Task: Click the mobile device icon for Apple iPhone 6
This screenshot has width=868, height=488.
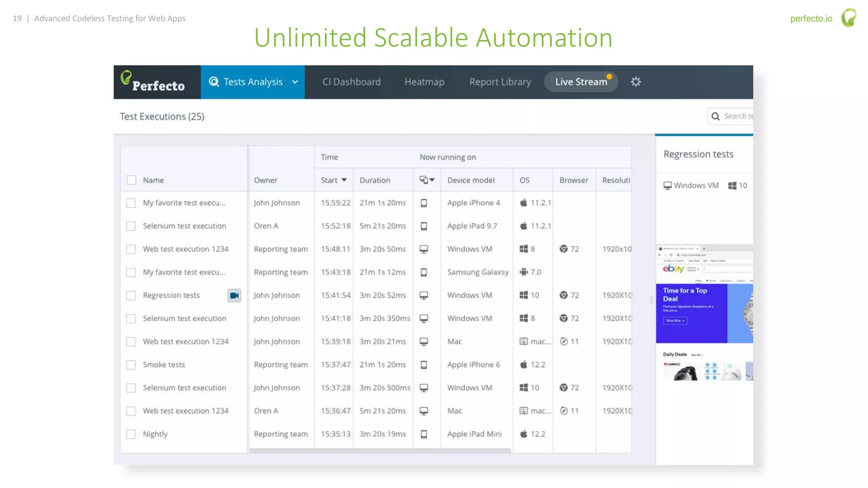Action: pyautogui.click(x=424, y=365)
